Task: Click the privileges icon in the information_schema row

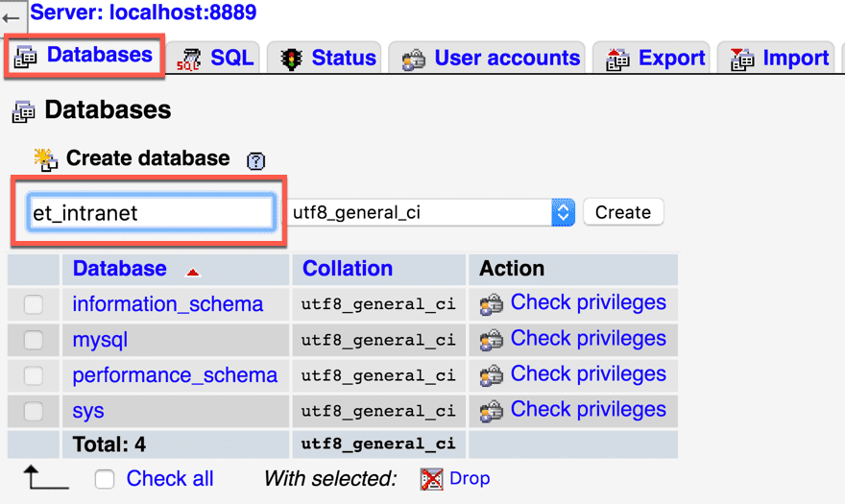Action: point(492,305)
